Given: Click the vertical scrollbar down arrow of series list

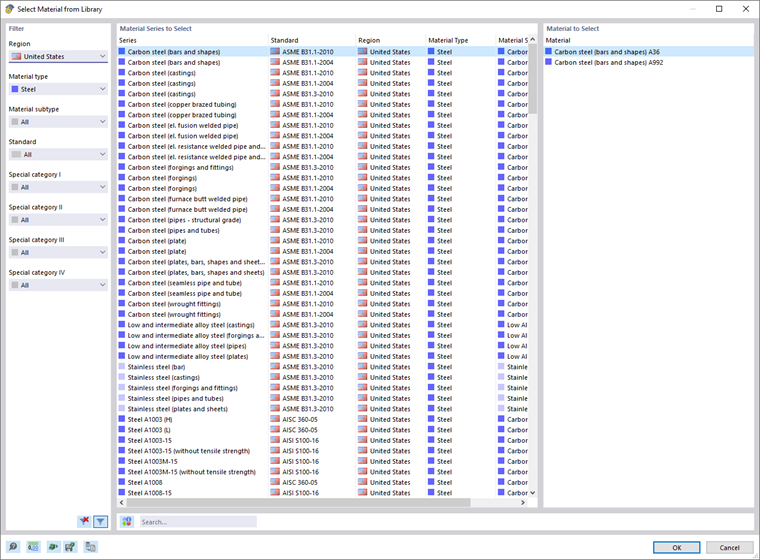Looking at the screenshot, I should [x=533, y=493].
